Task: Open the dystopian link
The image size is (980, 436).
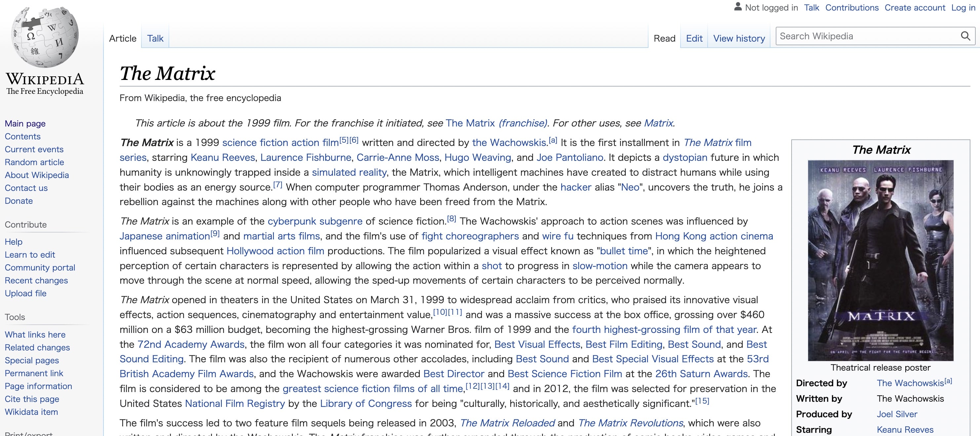Action: (685, 157)
